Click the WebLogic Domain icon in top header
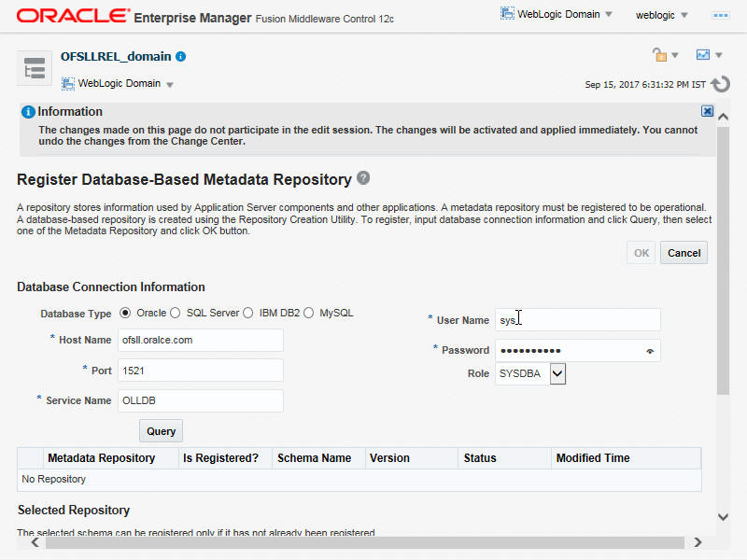747x560 pixels. tap(507, 14)
